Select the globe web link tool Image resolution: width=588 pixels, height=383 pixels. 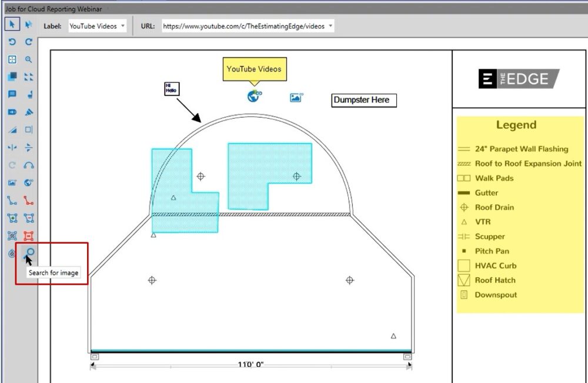[x=29, y=183]
